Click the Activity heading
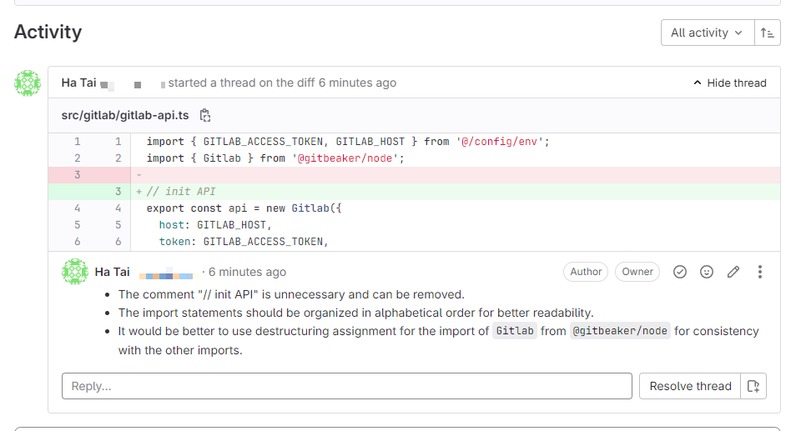 coord(48,32)
